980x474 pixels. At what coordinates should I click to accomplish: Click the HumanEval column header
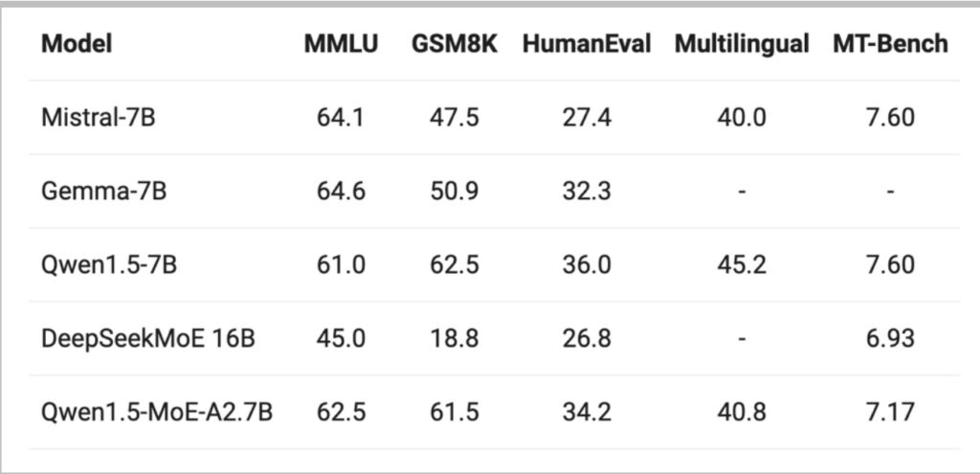pyautogui.click(x=587, y=44)
